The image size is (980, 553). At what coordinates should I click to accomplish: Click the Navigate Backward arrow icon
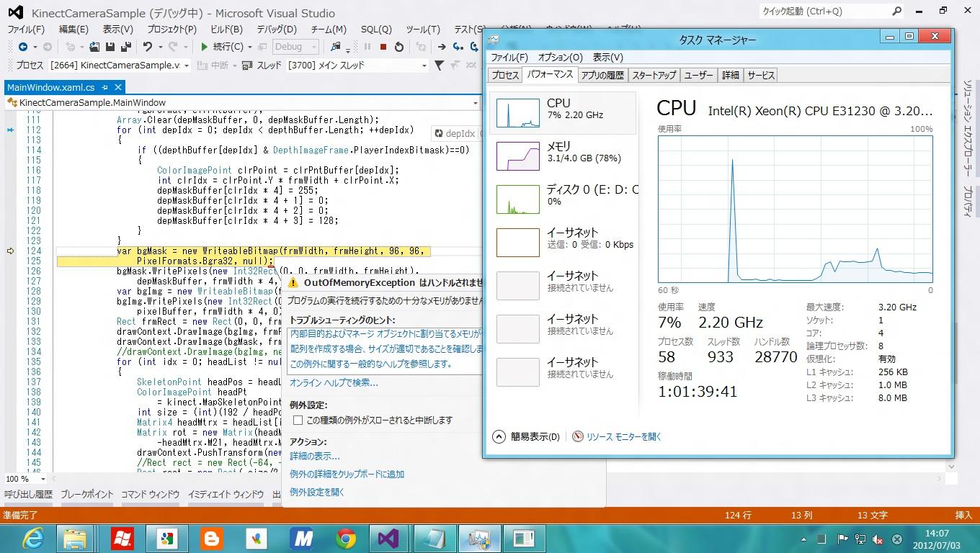tap(23, 47)
